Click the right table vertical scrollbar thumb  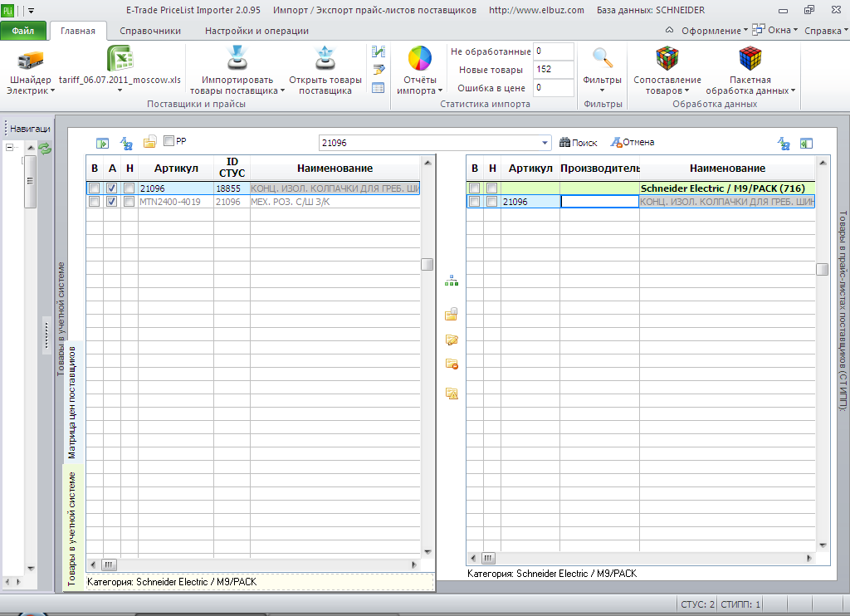coord(823,269)
